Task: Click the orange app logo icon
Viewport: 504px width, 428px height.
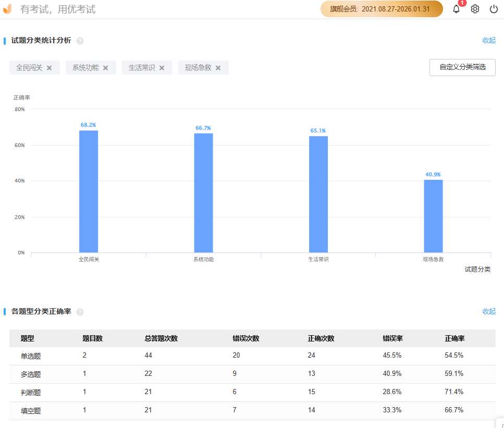Action: (7, 9)
